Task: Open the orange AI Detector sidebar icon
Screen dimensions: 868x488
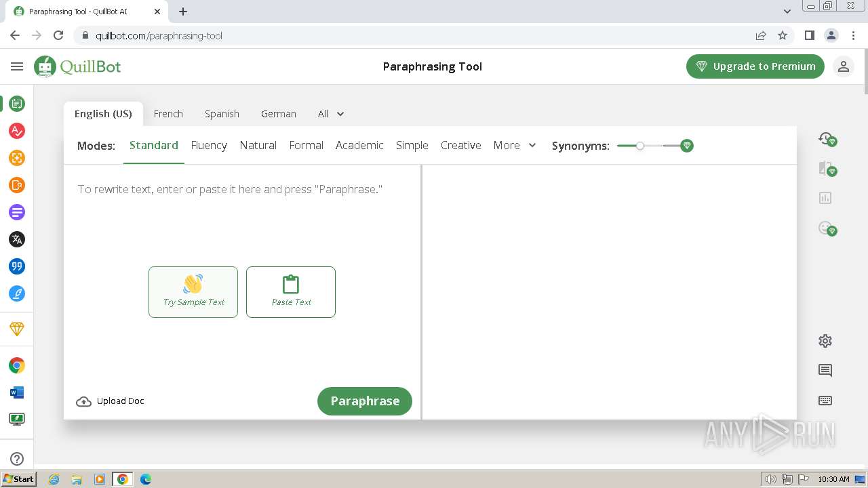Action: click(17, 185)
